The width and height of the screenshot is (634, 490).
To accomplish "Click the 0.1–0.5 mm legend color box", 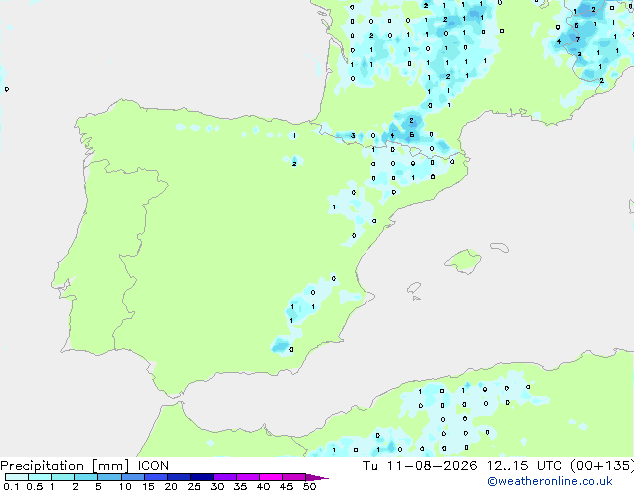I will coord(17,477).
